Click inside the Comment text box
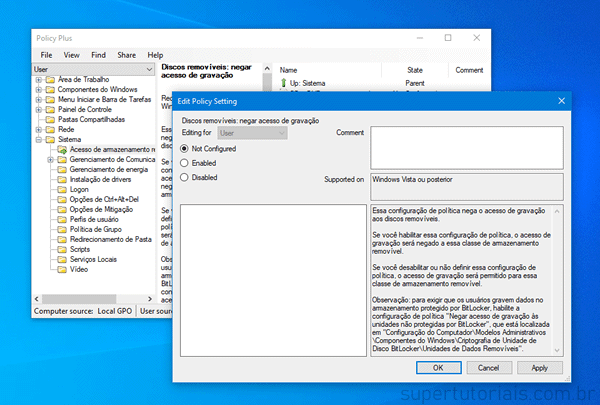The height and width of the screenshot is (405, 600). coord(466,148)
